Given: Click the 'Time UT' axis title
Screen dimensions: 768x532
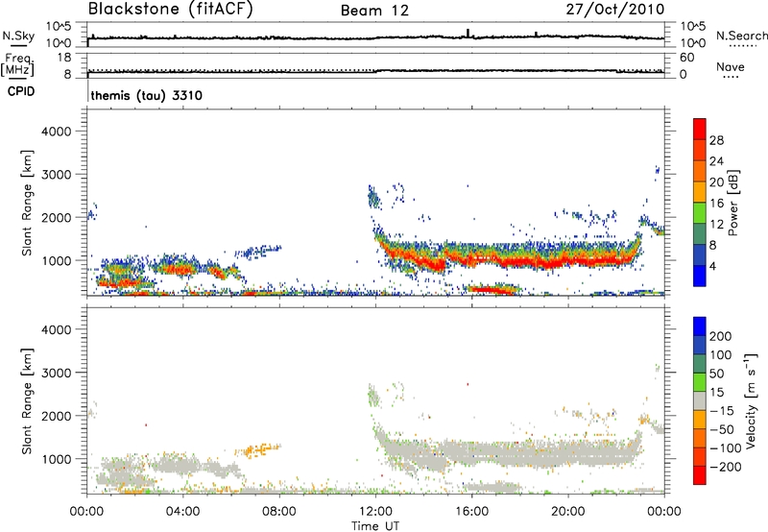Looking at the screenshot, I should pos(375,526).
